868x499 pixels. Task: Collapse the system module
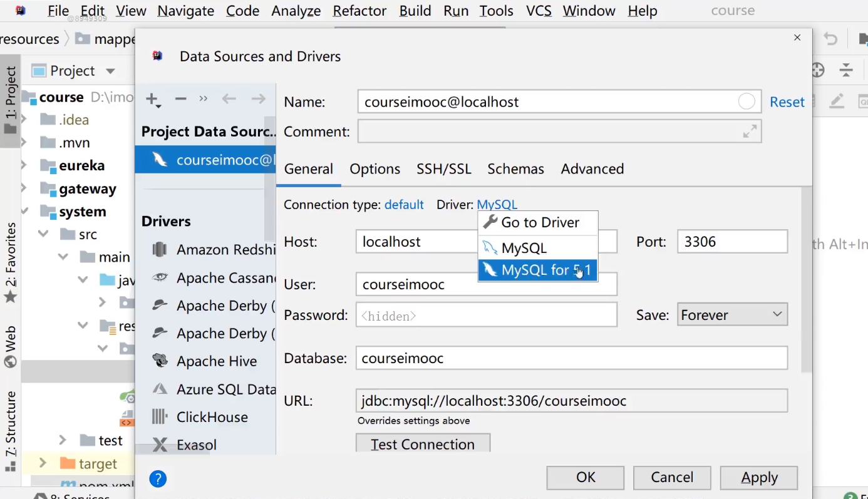pyautogui.click(x=25, y=212)
